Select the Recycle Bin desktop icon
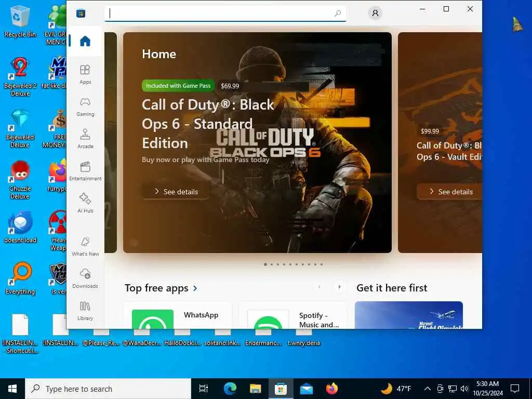Screen dimensions: 532x399 (20, 22)
